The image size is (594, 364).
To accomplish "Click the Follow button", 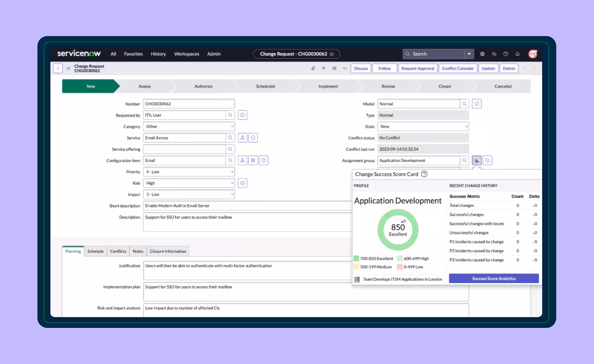I will [384, 68].
